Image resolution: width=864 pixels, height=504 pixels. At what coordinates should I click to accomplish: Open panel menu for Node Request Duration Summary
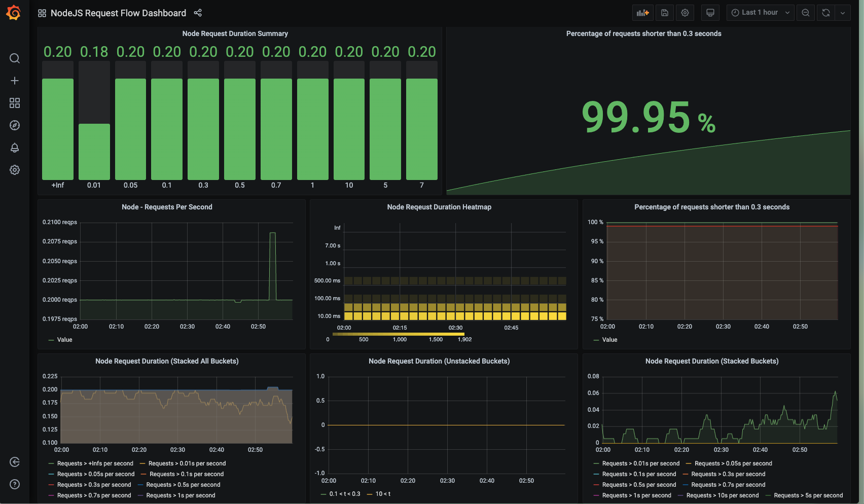(235, 33)
